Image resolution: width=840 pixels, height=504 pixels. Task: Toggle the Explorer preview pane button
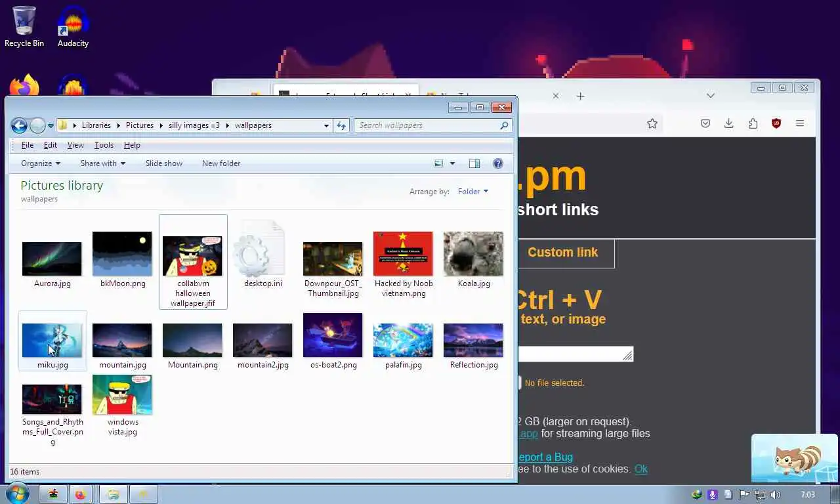(474, 163)
